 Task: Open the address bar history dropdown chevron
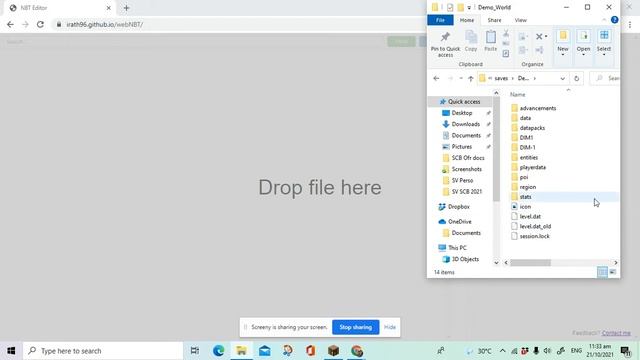pyautogui.click(x=562, y=78)
